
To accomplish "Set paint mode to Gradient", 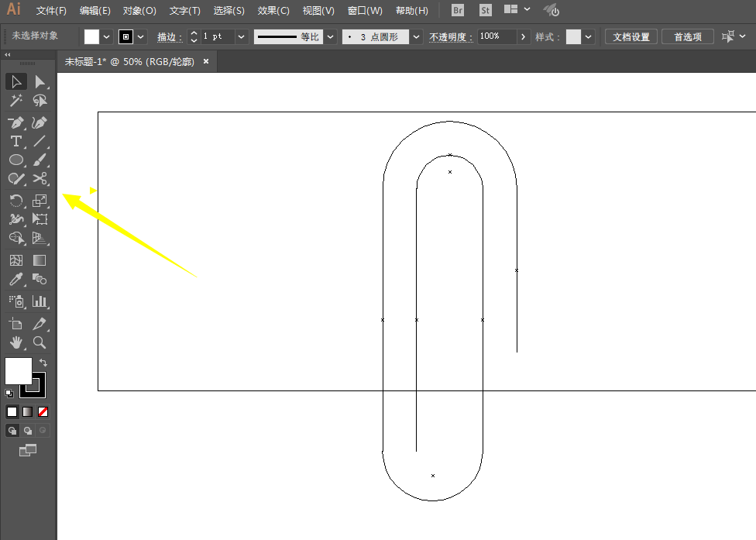I will [x=27, y=411].
